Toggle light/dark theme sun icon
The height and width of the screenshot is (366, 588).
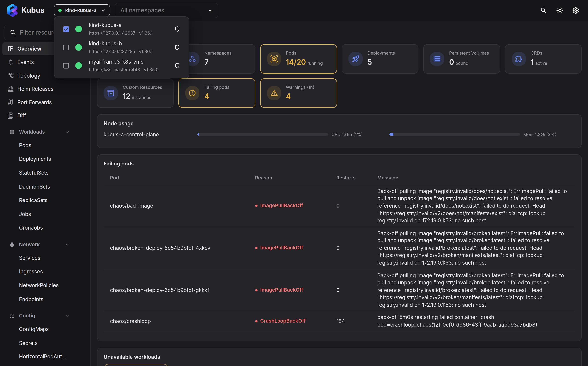(560, 10)
